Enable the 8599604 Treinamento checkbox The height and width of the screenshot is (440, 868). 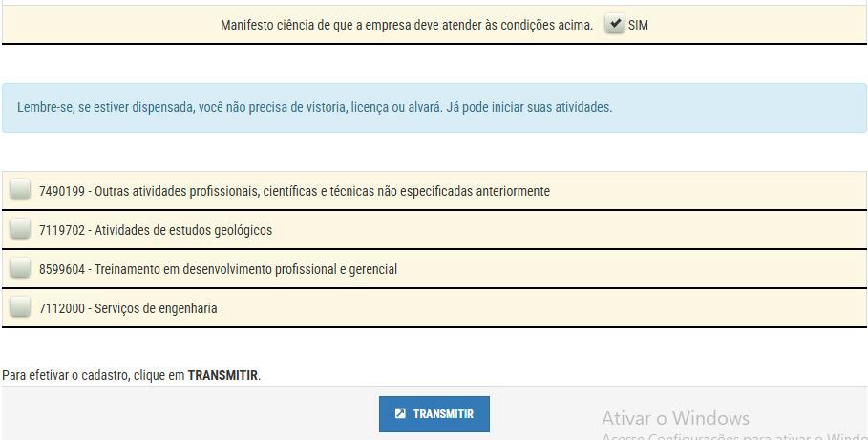coord(20,268)
